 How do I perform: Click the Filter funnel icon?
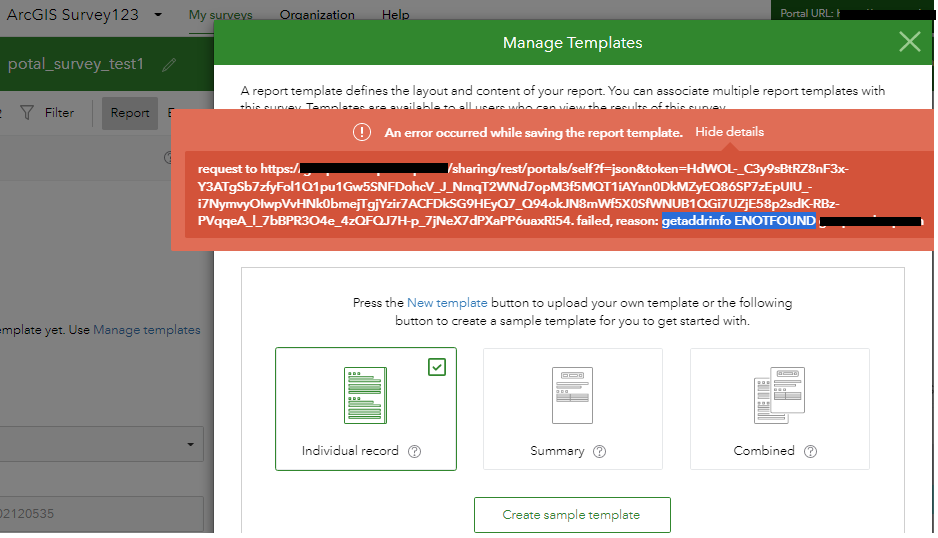coord(27,113)
